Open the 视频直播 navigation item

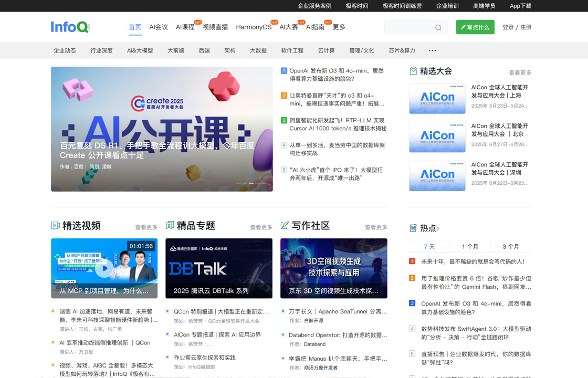click(x=215, y=27)
